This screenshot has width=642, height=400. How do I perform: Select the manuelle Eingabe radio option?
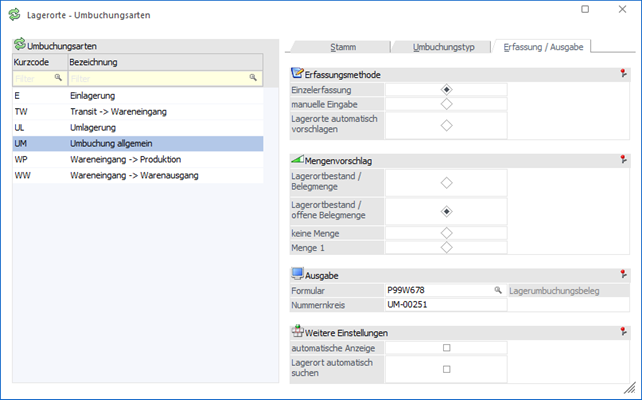coord(446,103)
